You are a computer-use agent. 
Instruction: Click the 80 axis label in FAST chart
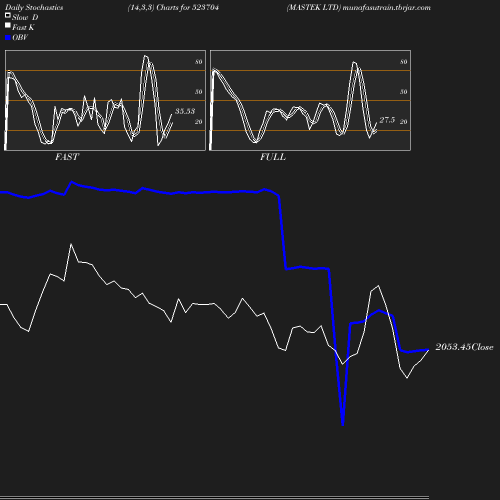199,62
